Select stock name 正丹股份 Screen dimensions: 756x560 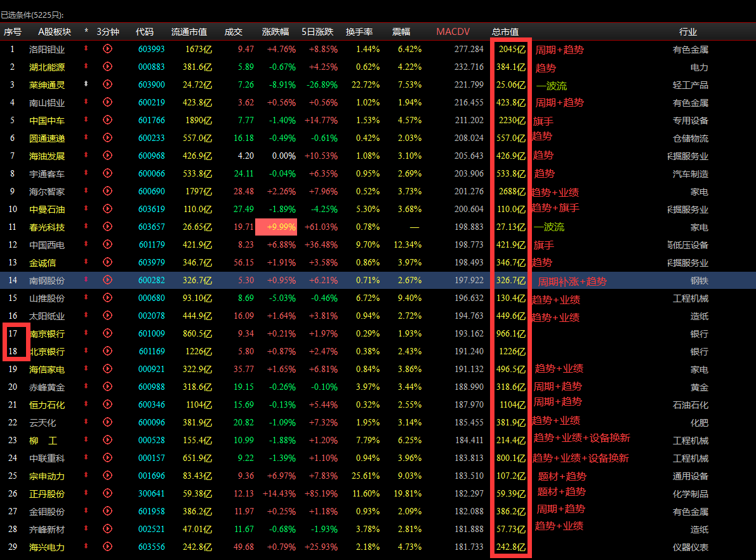pos(47,494)
